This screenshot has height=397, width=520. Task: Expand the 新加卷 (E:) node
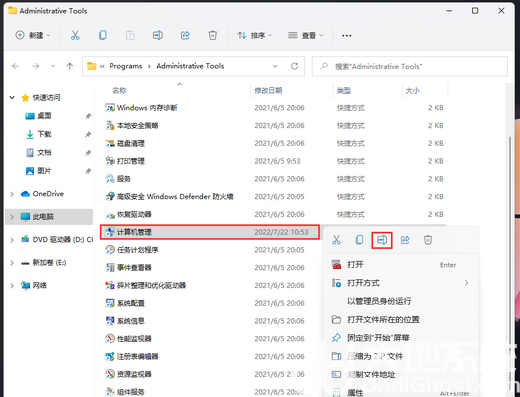pyautogui.click(x=12, y=263)
